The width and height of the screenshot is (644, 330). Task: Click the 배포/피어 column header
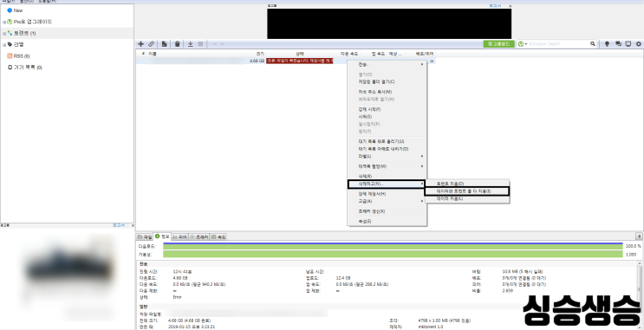(425, 54)
